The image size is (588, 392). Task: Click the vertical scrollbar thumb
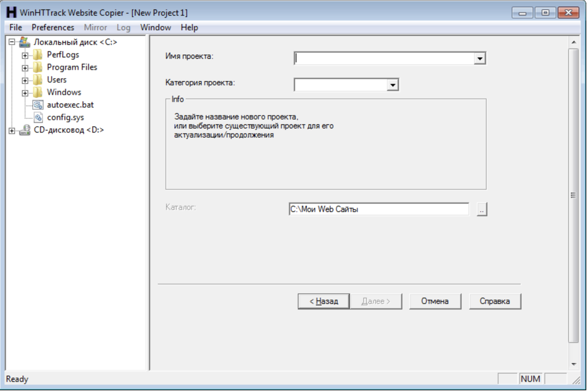coord(573,196)
